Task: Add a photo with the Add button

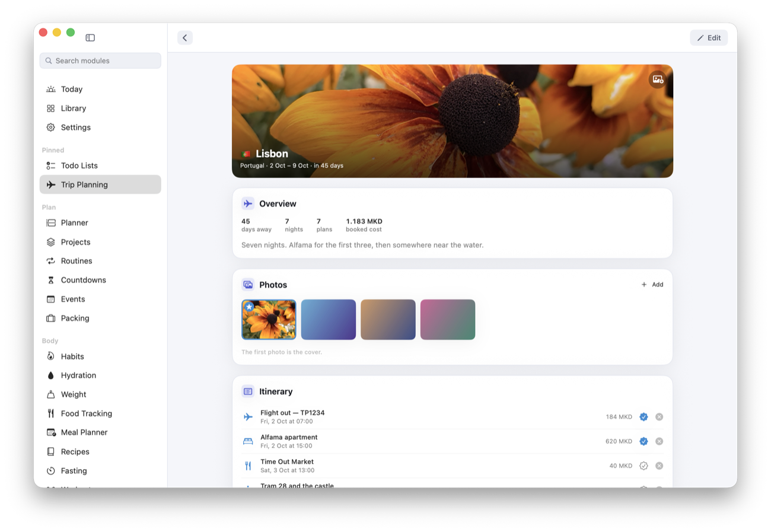Action: pos(652,285)
